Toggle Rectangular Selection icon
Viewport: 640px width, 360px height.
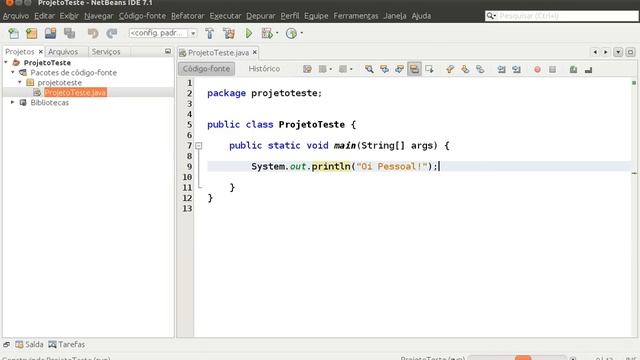[429, 69]
